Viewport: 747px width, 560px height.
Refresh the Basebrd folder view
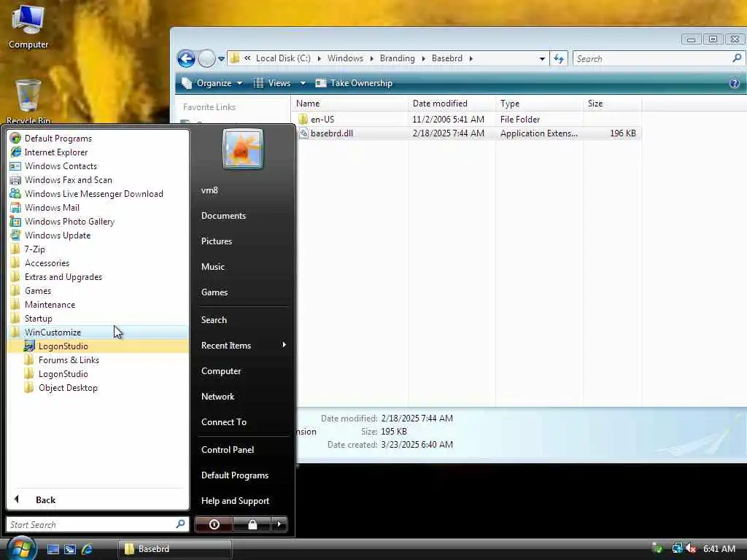(558, 58)
